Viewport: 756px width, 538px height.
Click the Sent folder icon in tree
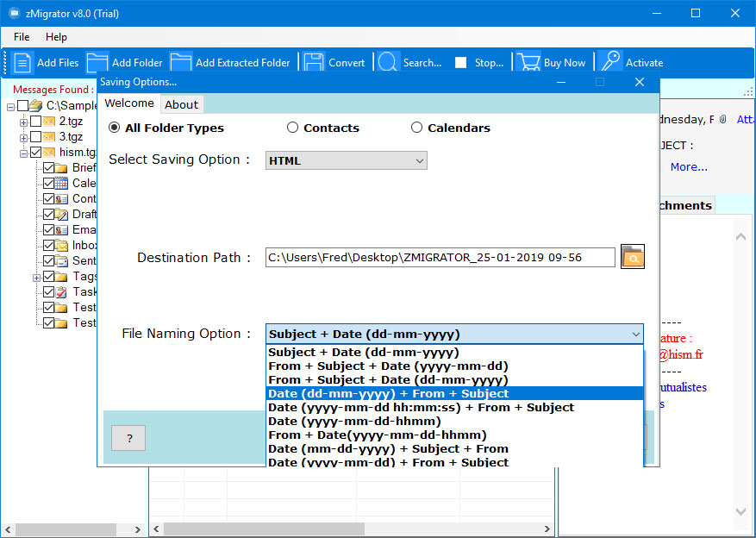pos(60,260)
